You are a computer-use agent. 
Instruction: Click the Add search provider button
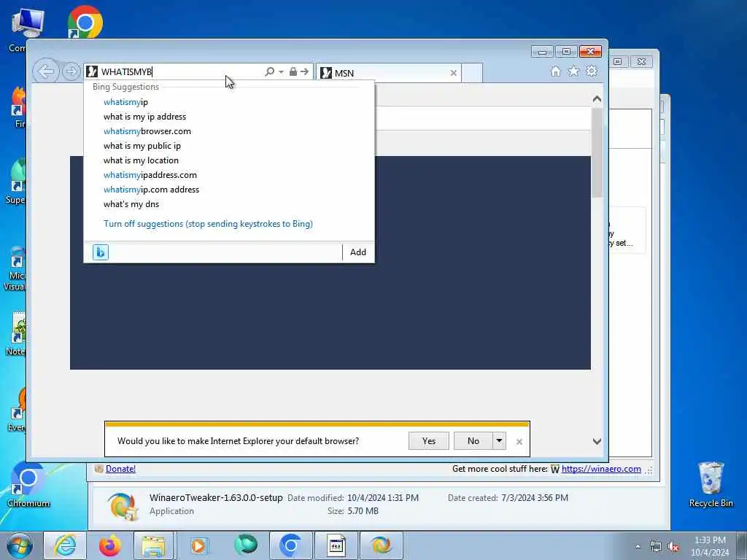[358, 252]
